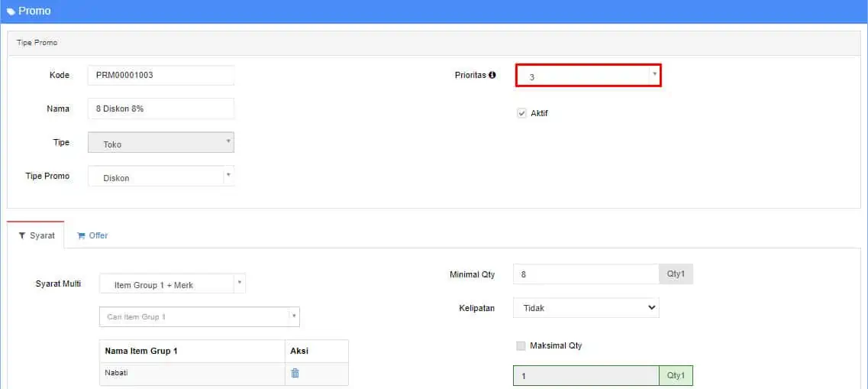This screenshot has width=868, height=389.
Task: Open the Tipe Promo dropdown showing Diskon
Action: click(x=161, y=177)
